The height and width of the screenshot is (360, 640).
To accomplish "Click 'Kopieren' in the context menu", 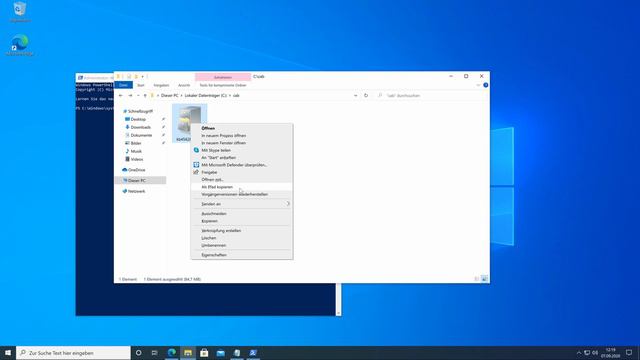I will pos(209,221).
